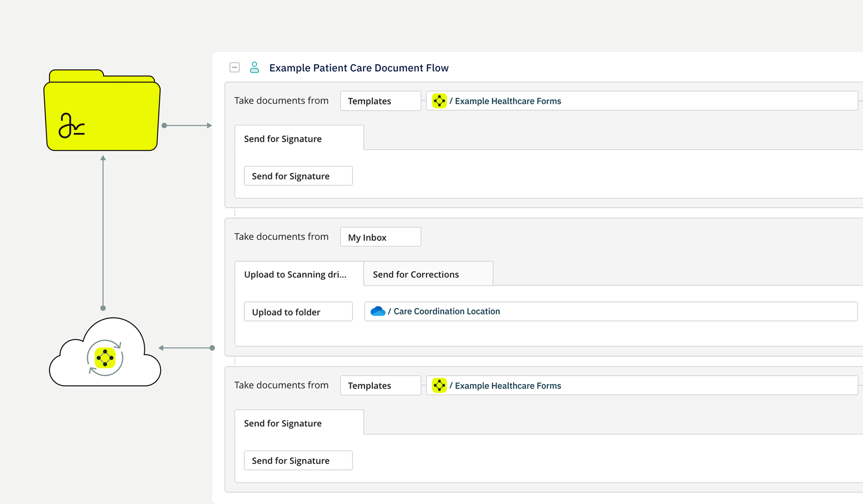
Task: Click last Example Healthcare Forms yellow icon
Action: pyautogui.click(x=439, y=386)
